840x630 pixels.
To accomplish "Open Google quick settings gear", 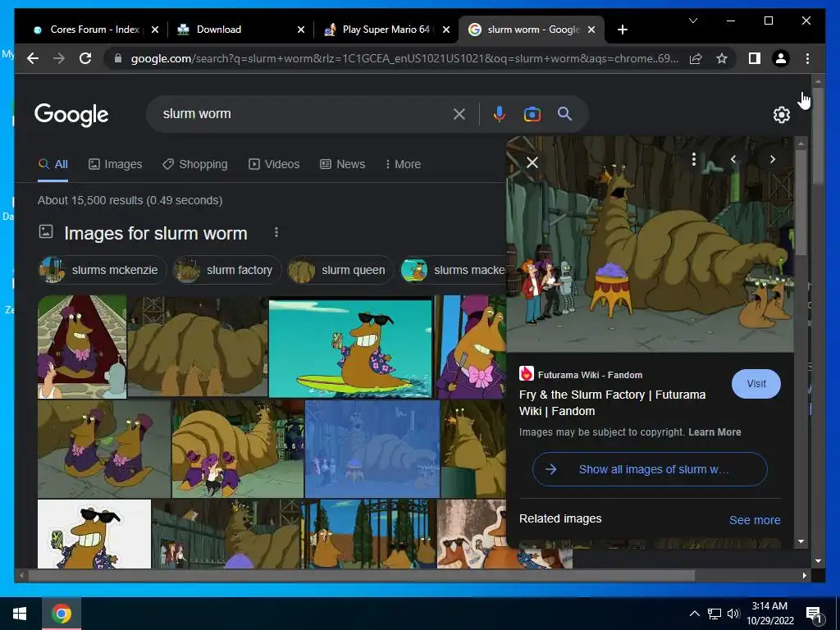I will click(781, 115).
